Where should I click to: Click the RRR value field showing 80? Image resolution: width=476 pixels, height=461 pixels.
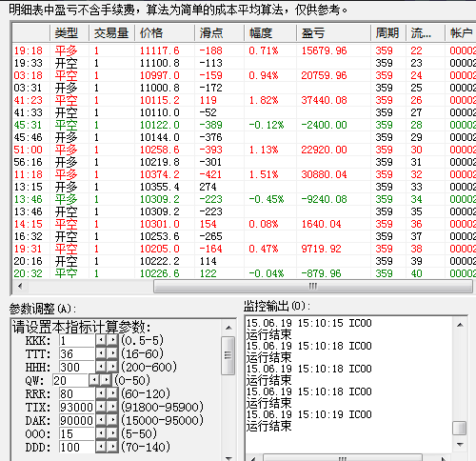(x=77, y=393)
